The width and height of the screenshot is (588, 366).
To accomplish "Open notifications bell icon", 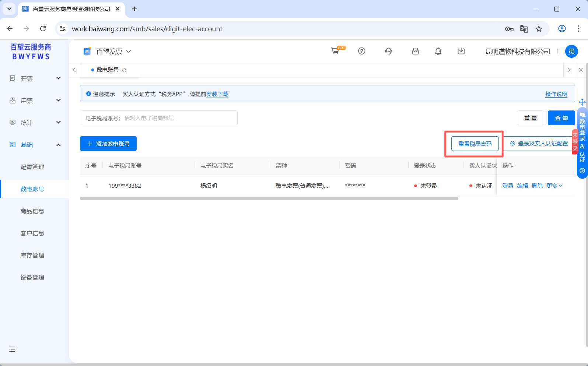I will (438, 51).
